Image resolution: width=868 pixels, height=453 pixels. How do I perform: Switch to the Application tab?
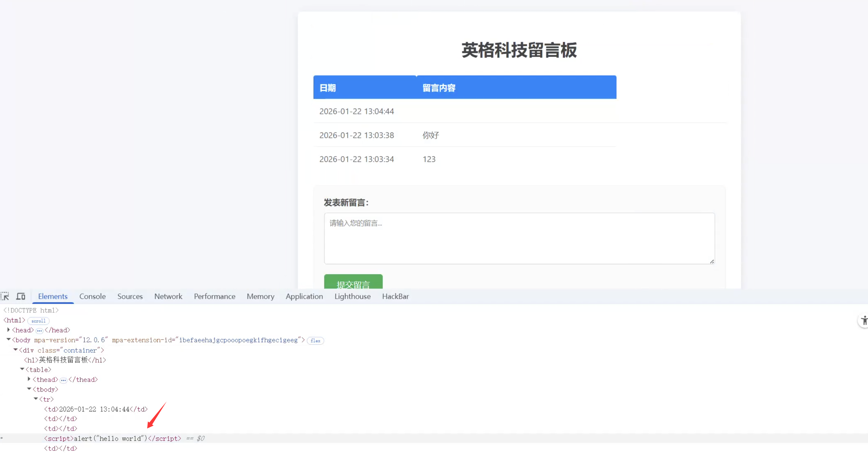coord(304,296)
